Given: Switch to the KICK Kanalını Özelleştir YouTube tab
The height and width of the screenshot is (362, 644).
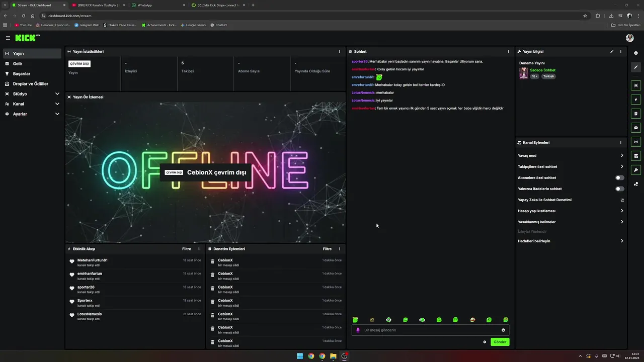Looking at the screenshot, I should click(98, 5).
